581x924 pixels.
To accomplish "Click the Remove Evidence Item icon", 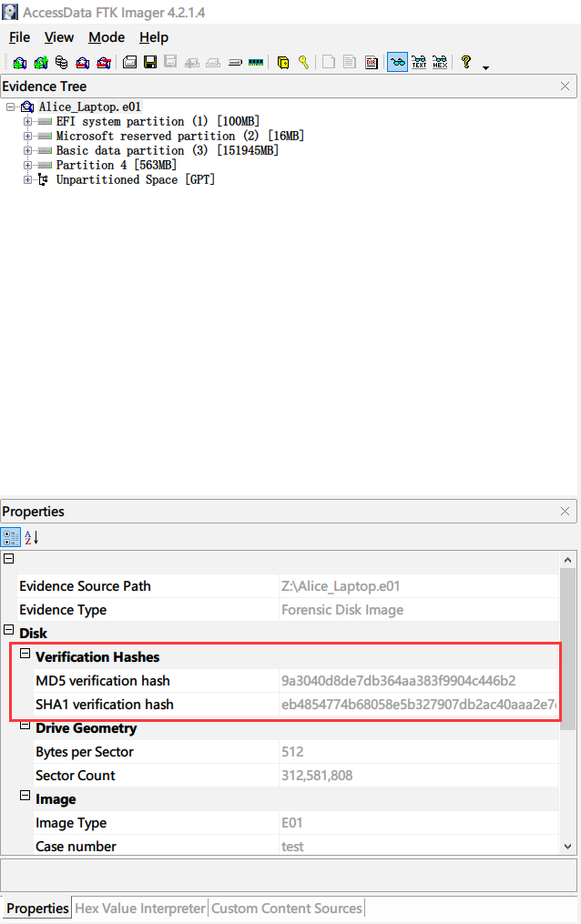I will [x=83, y=62].
